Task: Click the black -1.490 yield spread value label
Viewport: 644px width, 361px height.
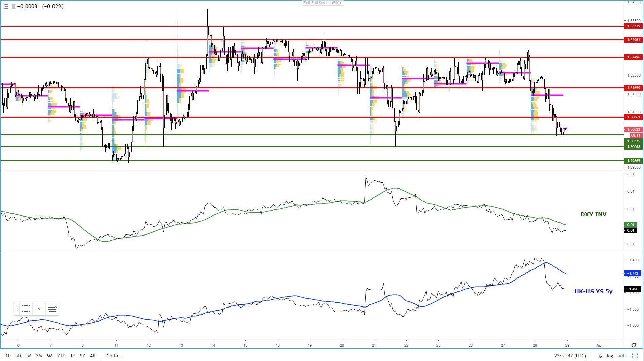Action: pyautogui.click(x=633, y=289)
